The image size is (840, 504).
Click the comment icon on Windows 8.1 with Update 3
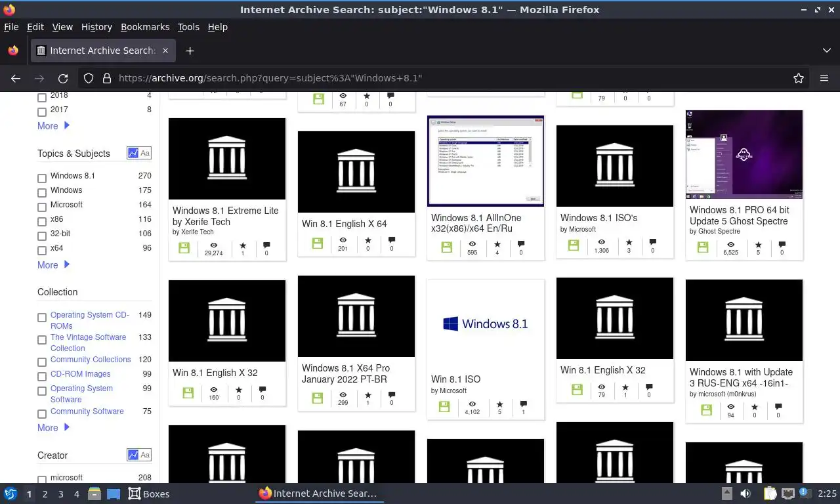pyautogui.click(x=778, y=407)
